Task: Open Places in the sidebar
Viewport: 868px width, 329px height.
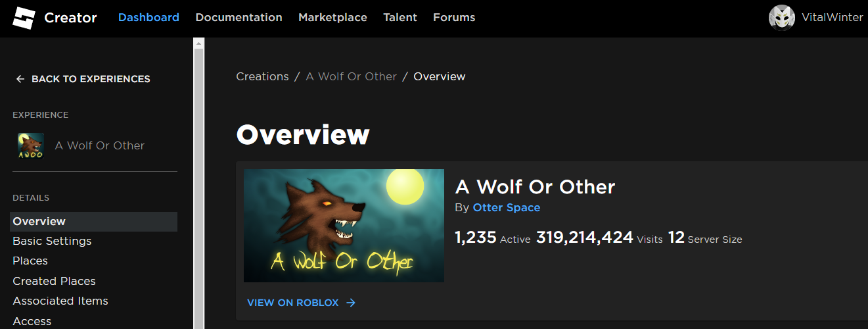Action: [30, 261]
